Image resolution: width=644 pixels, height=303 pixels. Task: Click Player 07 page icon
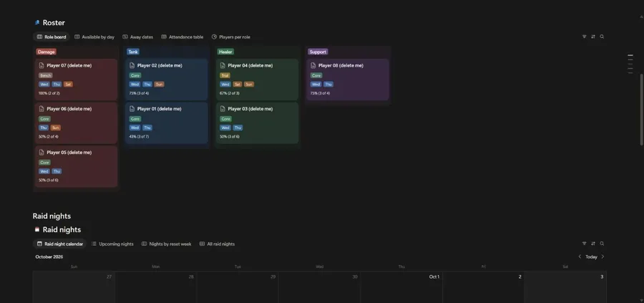click(x=42, y=65)
